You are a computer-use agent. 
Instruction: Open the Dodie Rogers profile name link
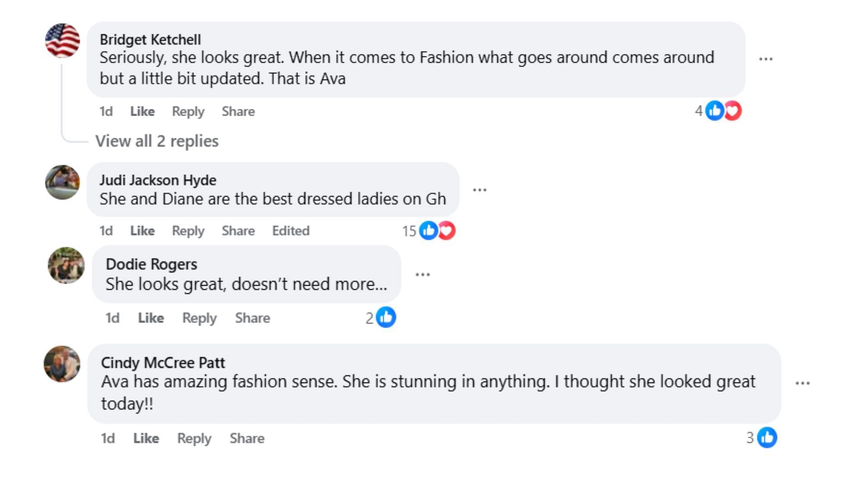pos(151,264)
